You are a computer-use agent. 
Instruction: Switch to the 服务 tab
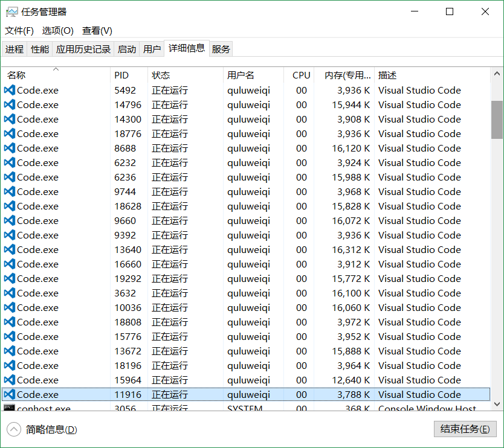(221, 48)
